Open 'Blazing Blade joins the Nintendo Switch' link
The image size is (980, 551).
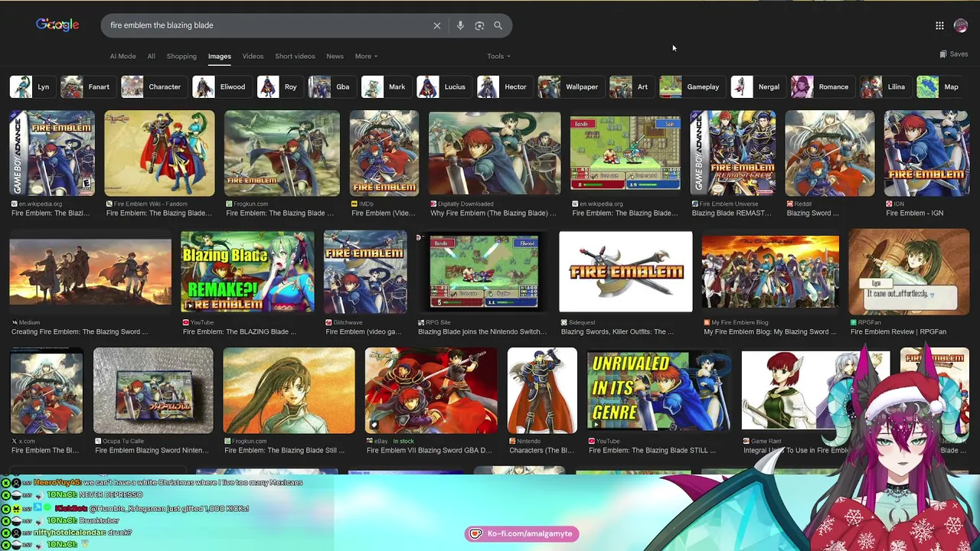482,331
